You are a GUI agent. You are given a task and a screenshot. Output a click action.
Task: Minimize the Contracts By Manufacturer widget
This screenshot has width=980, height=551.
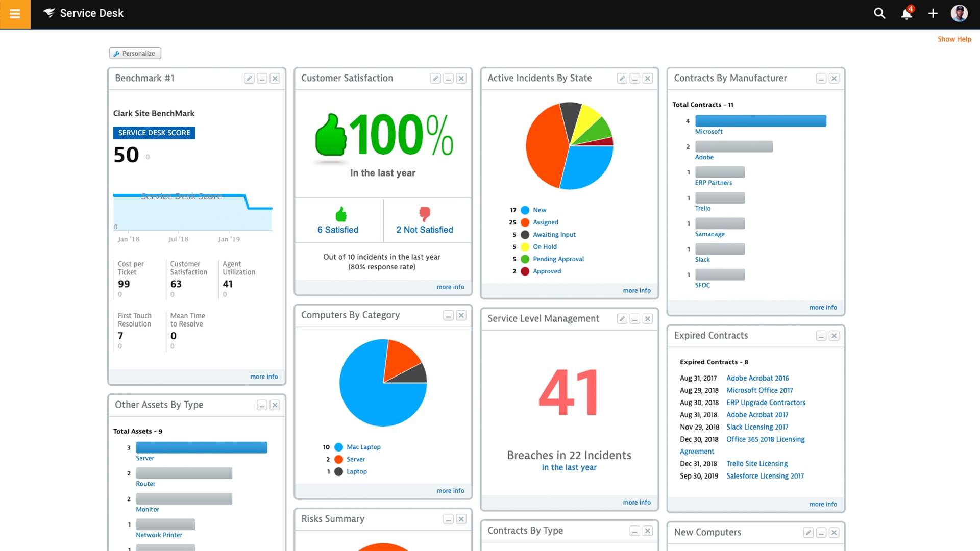[821, 79]
